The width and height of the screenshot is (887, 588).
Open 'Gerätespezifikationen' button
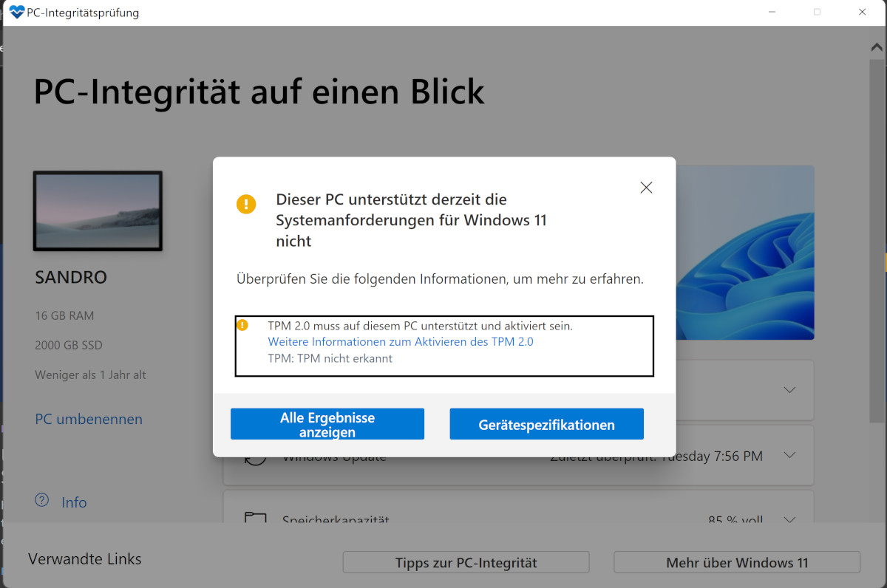pos(546,424)
